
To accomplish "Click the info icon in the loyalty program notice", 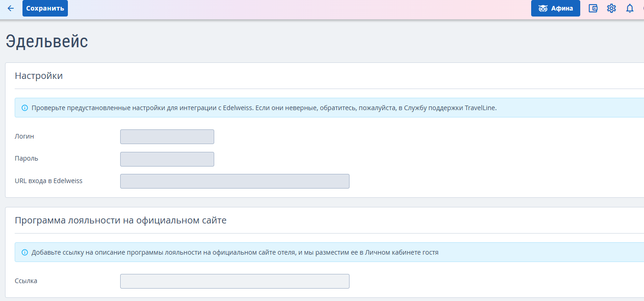I will pos(25,252).
